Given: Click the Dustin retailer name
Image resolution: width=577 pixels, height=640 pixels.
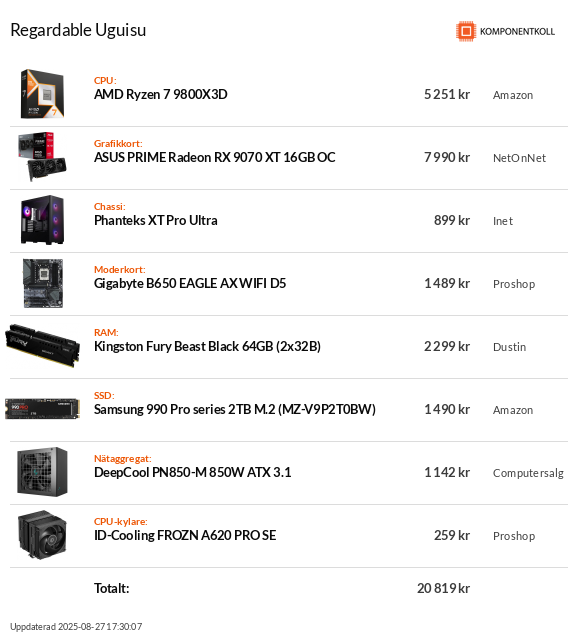Looking at the screenshot, I should 509,347.
